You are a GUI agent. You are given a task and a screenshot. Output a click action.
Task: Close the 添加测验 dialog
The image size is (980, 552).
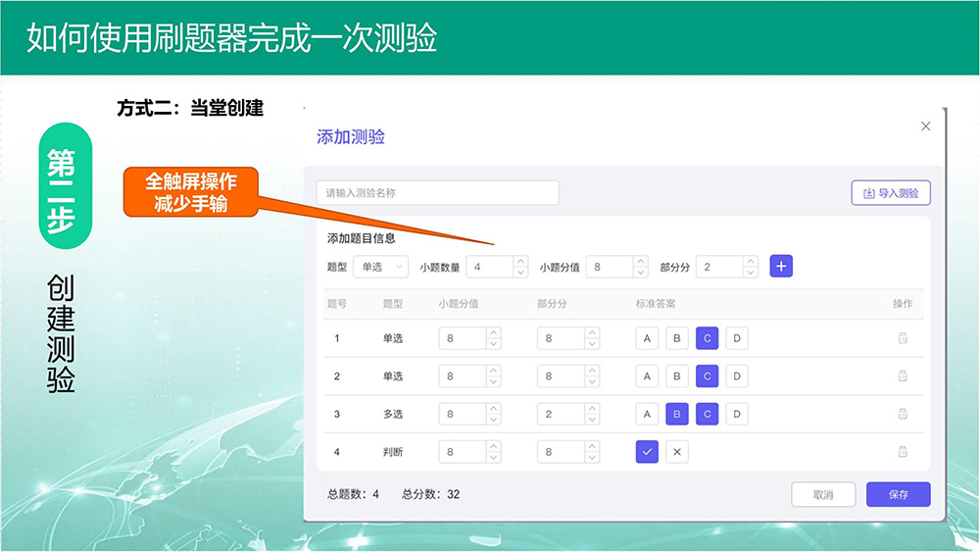(926, 126)
